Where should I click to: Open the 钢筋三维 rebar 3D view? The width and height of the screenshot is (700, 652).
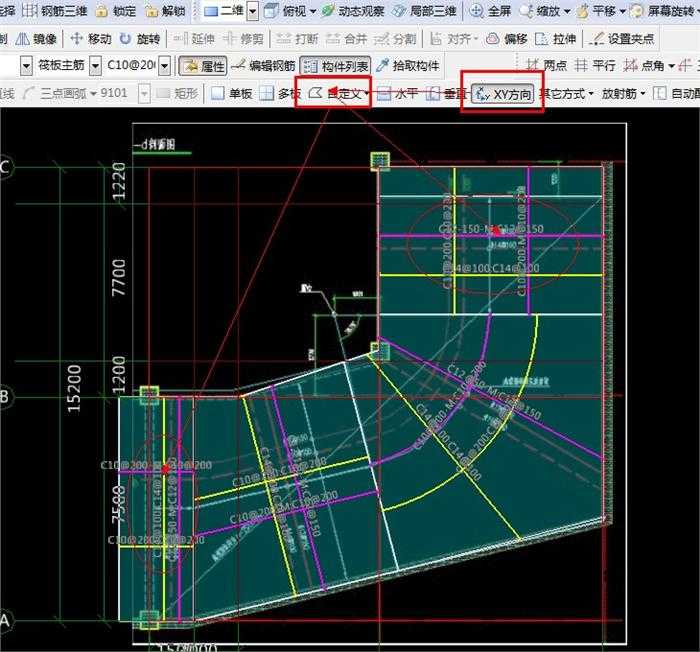click(x=55, y=10)
